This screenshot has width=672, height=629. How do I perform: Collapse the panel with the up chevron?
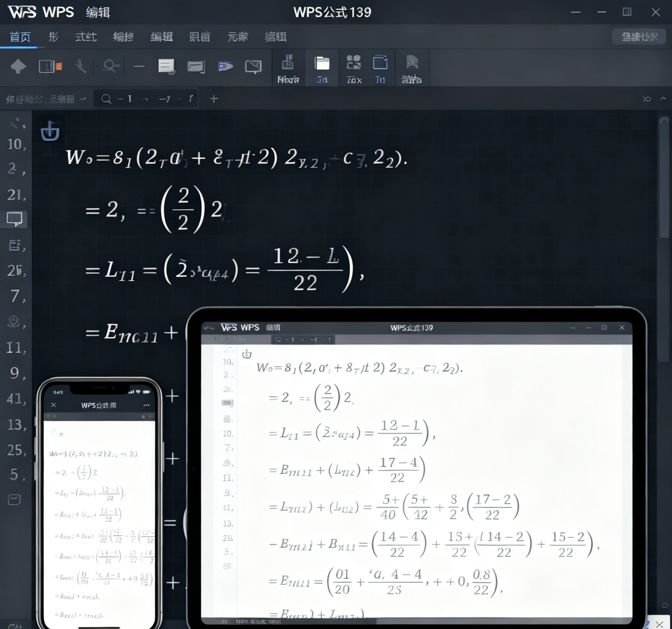click(x=663, y=98)
